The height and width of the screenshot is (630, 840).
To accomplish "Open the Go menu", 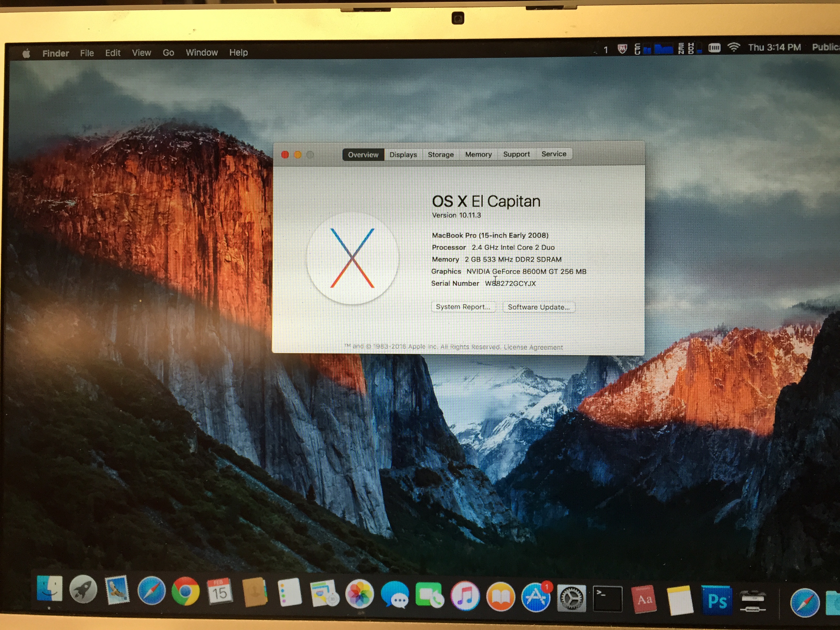I will [168, 52].
